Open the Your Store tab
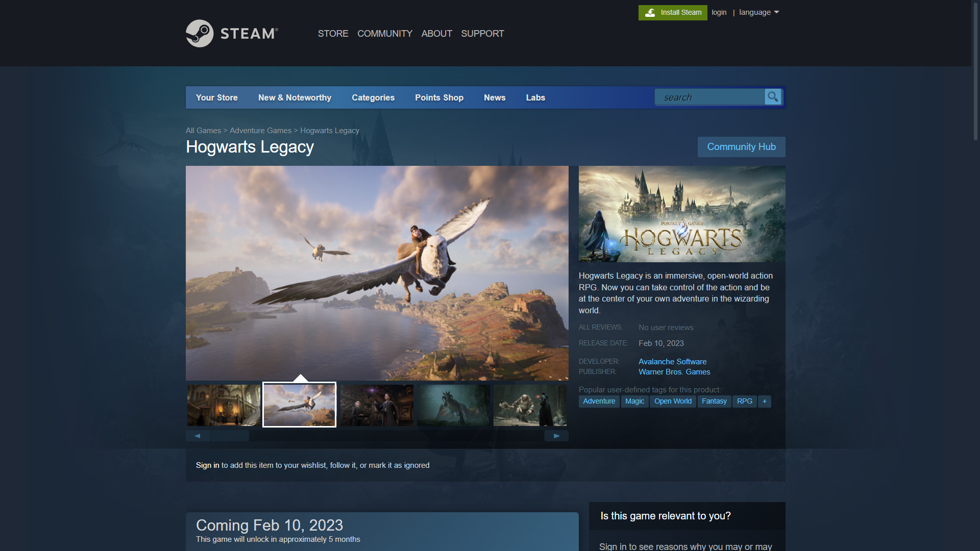Viewport: 980px width, 551px height. click(x=217, y=97)
